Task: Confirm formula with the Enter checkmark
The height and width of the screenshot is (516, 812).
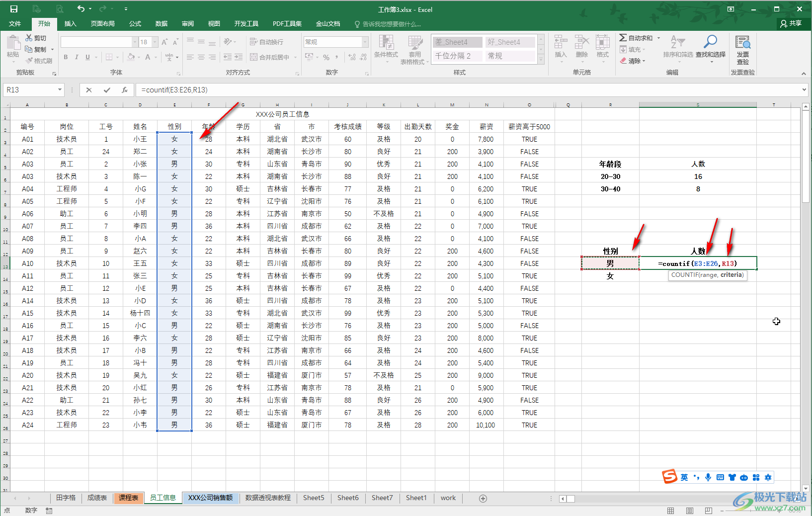Action: pos(107,90)
